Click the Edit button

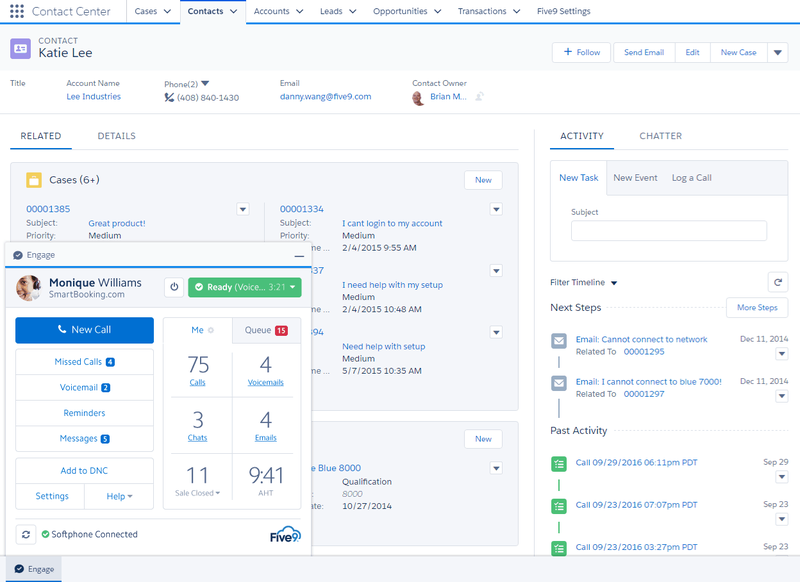coord(692,53)
